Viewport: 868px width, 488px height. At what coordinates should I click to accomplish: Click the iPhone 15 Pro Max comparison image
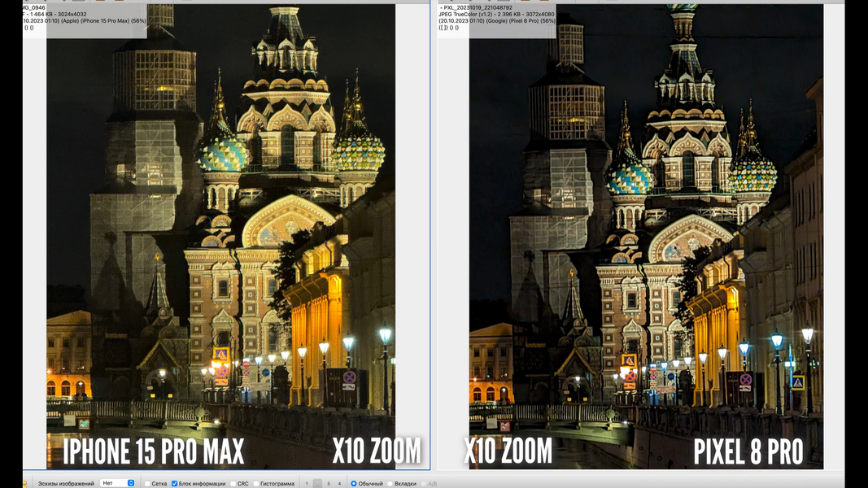(221, 237)
